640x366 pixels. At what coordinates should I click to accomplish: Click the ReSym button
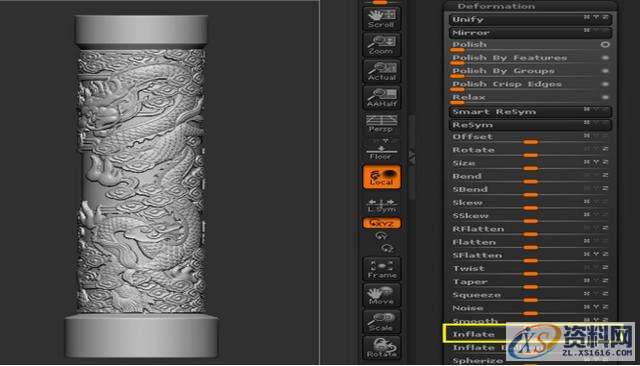click(530, 124)
